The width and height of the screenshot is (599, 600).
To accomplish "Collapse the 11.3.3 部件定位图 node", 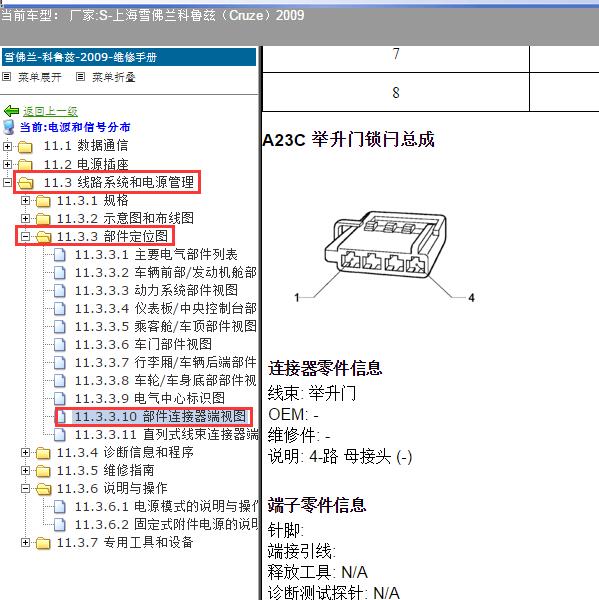I will coord(25,236).
